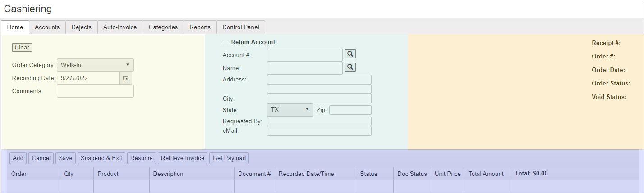Go to the Auto-Invoice tab
Viewport: 644px width, 193px height.
120,27
